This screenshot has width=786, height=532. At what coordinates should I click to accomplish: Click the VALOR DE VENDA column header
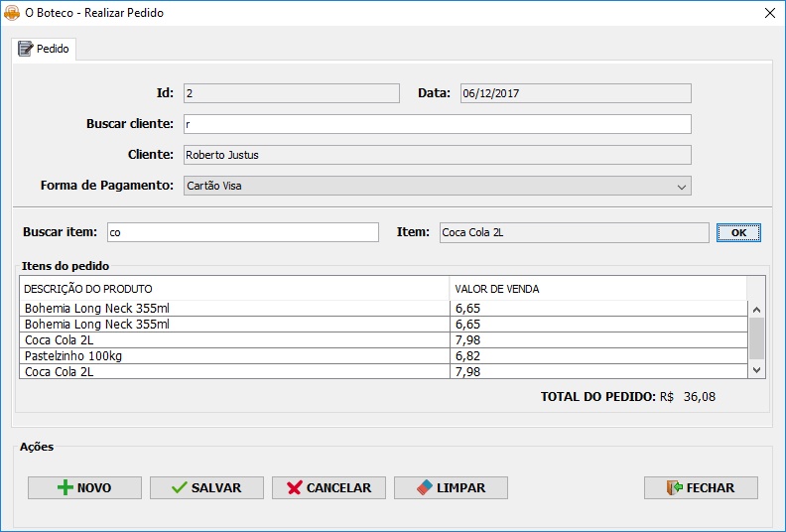[x=598, y=289]
